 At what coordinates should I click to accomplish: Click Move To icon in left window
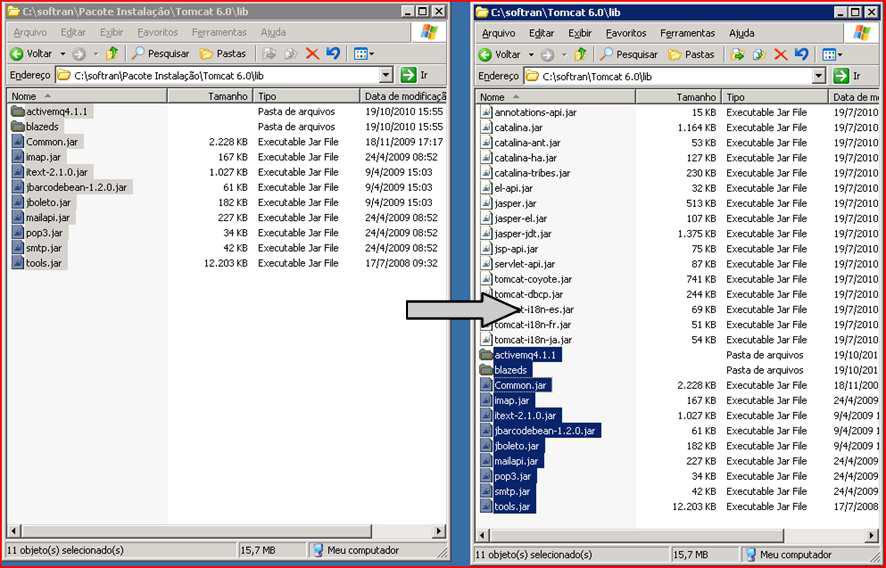(x=271, y=54)
